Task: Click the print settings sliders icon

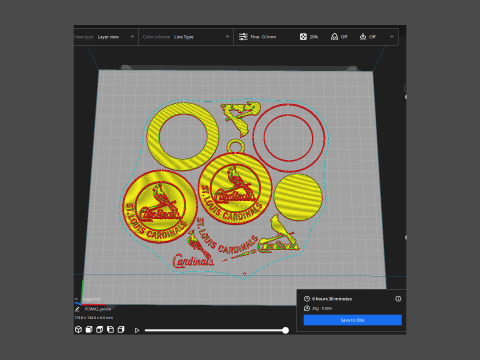Action: pyautogui.click(x=243, y=37)
